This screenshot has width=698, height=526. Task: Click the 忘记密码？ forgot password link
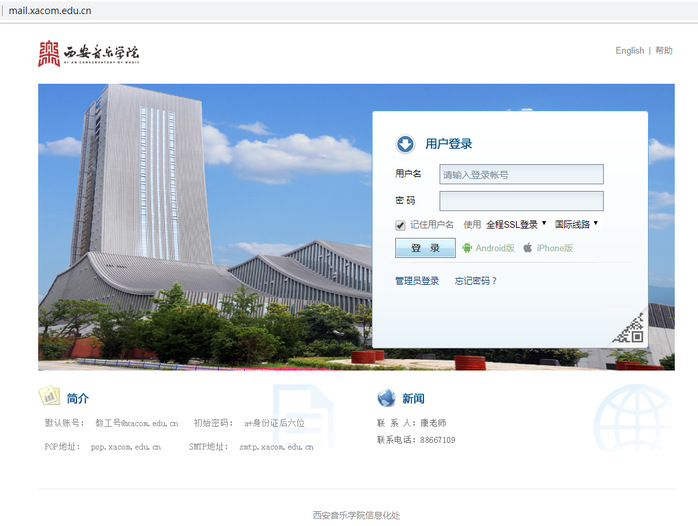coord(475,281)
